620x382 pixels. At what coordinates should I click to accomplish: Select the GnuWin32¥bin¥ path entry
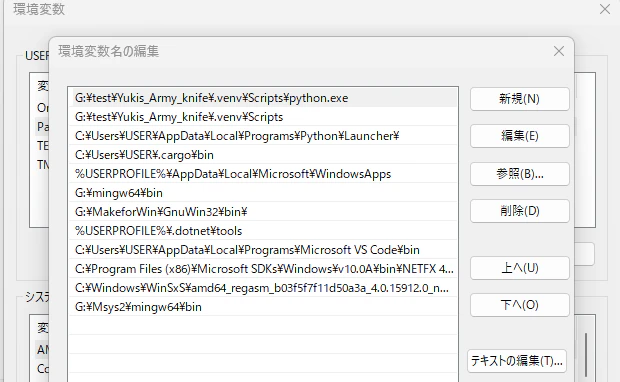click(263, 212)
